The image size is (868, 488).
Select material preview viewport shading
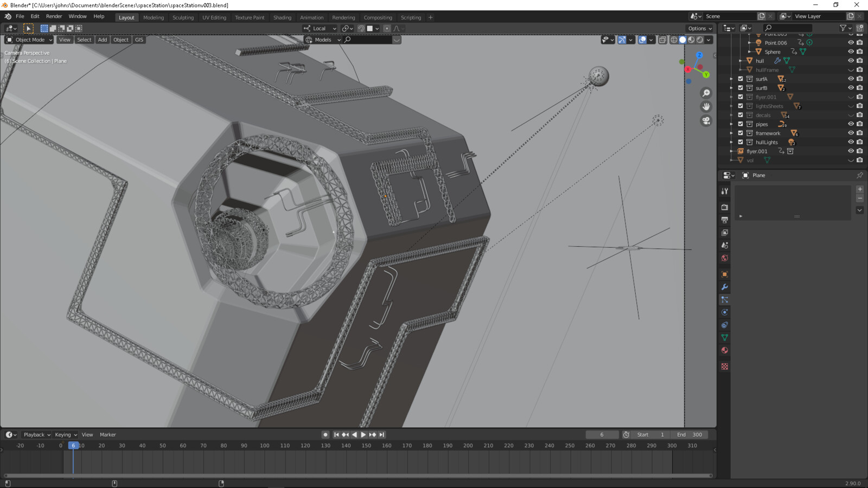[x=691, y=40]
